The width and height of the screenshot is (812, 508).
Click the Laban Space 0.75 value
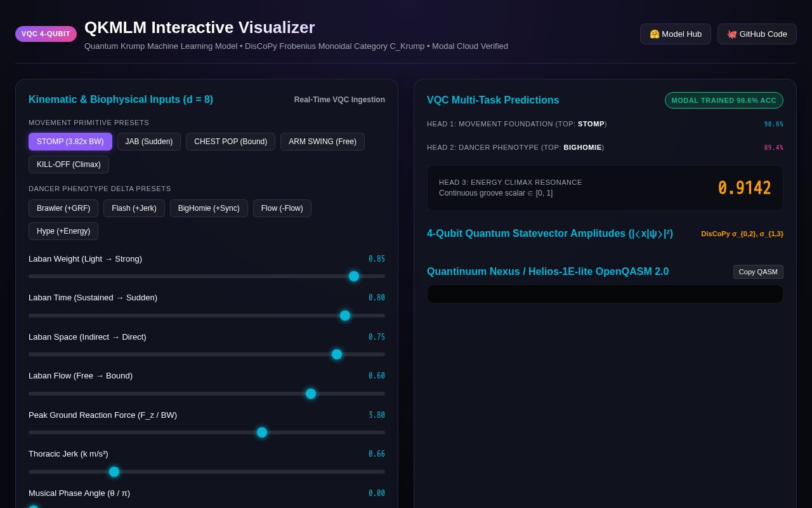click(377, 337)
